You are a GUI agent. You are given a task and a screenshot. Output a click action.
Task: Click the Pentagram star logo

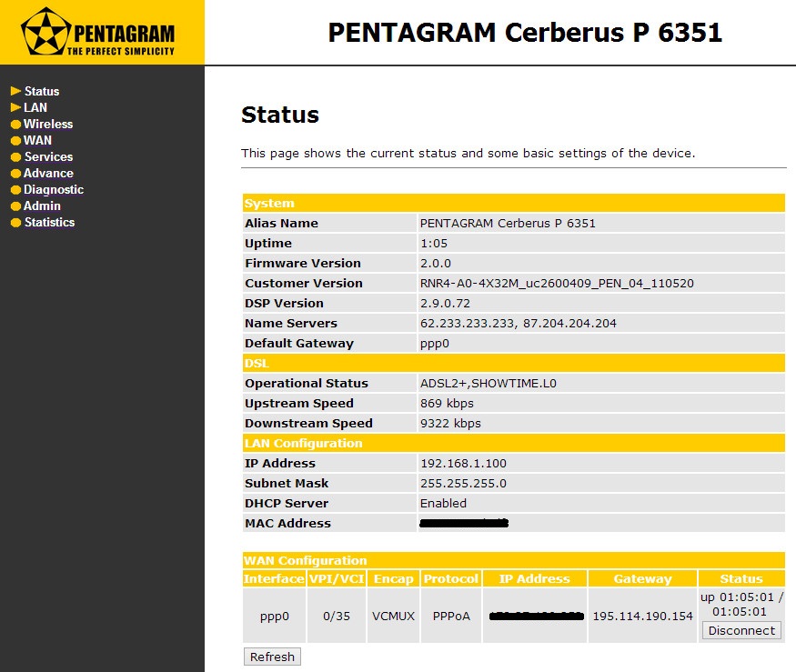(x=45, y=32)
